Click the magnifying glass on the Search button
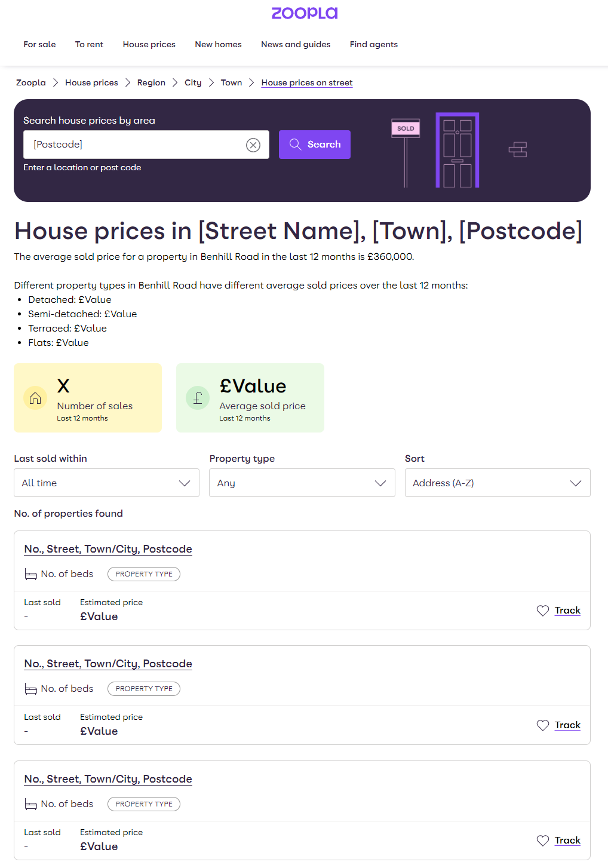The width and height of the screenshot is (608, 868). coord(295,144)
